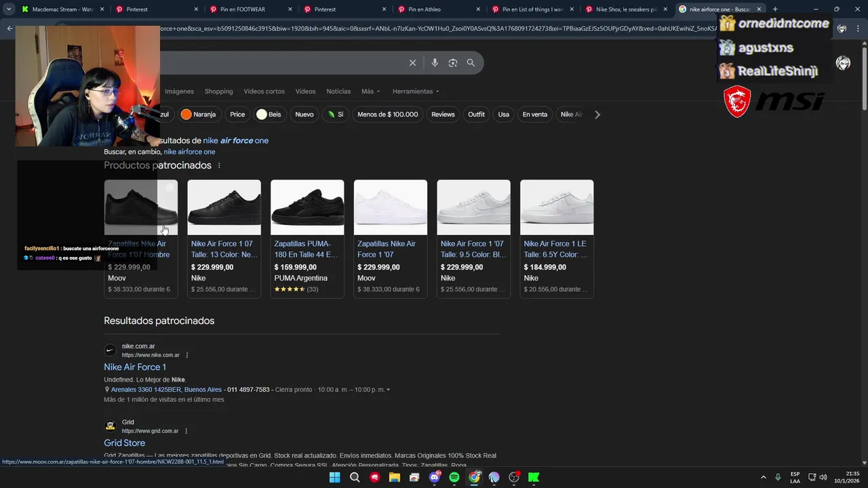
Task: Apply the Beis color filter chip
Action: pyautogui.click(x=269, y=115)
